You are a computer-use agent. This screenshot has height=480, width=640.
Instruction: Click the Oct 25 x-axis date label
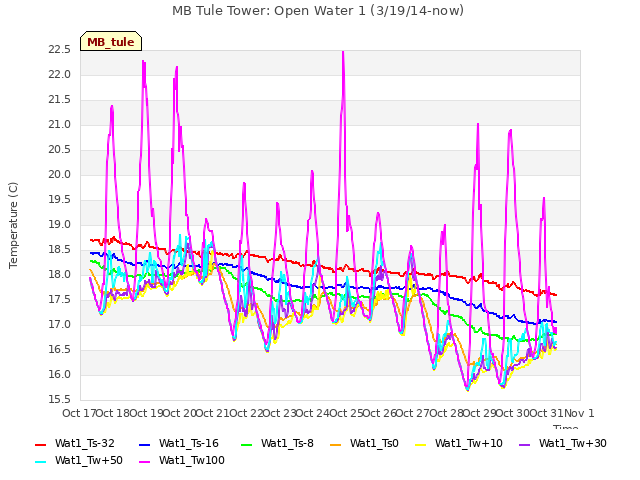(347, 413)
